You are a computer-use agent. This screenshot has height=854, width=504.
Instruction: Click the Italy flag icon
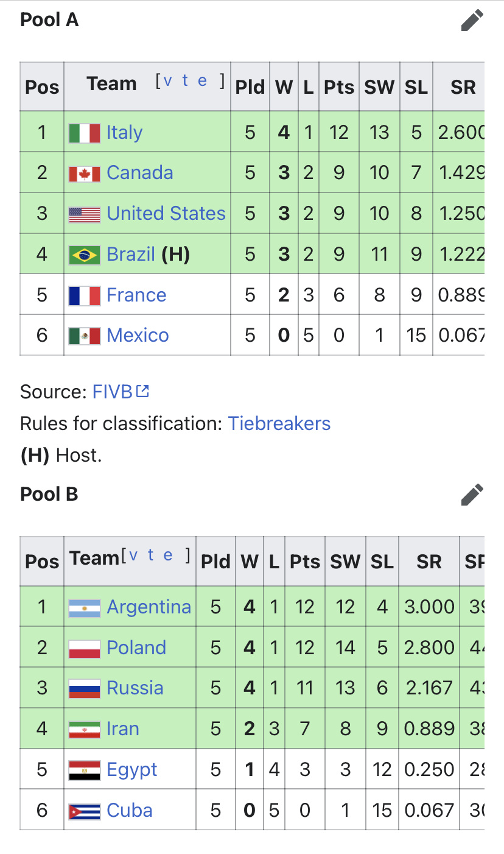tap(85, 133)
